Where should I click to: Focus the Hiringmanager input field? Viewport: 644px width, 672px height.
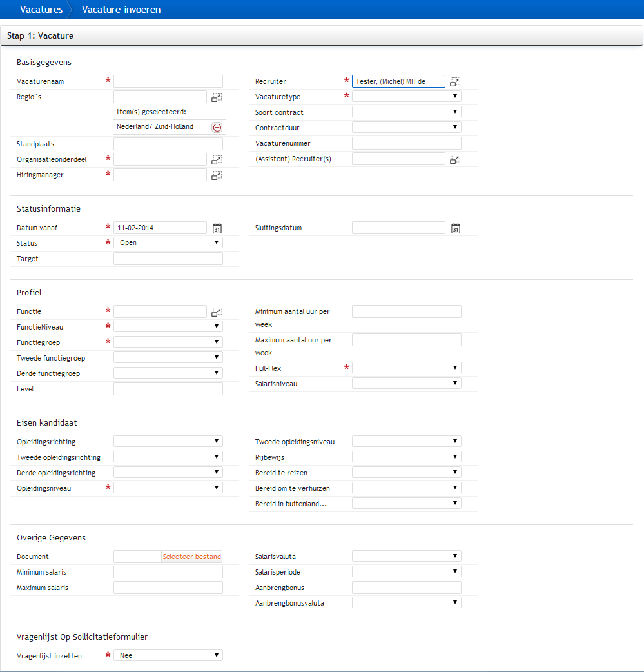click(161, 175)
